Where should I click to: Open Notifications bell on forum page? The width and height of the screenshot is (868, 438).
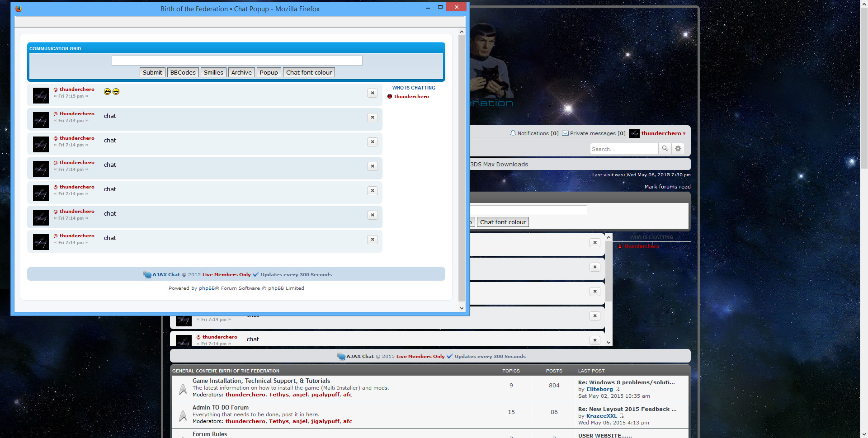pyautogui.click(x=513, y=133)
